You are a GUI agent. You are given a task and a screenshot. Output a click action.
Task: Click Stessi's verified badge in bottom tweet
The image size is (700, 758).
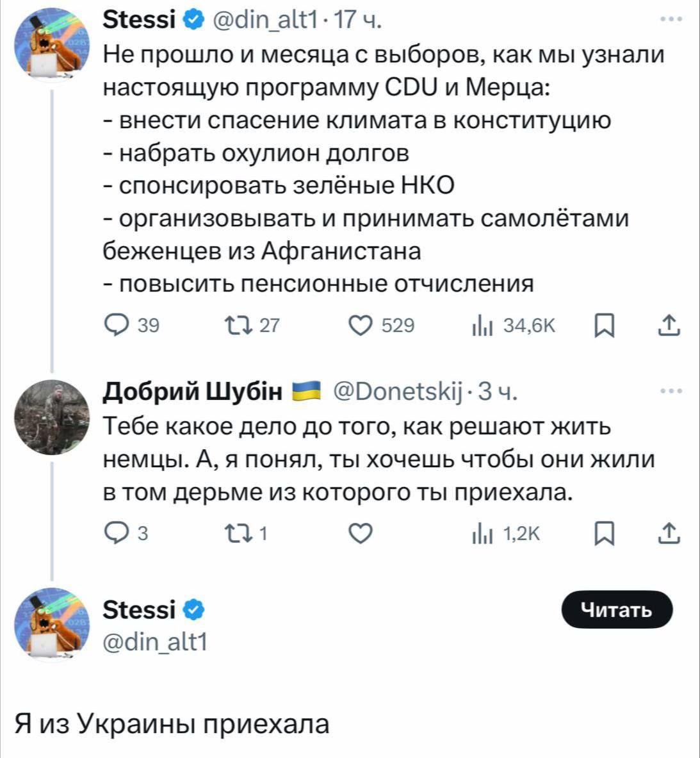194,610
